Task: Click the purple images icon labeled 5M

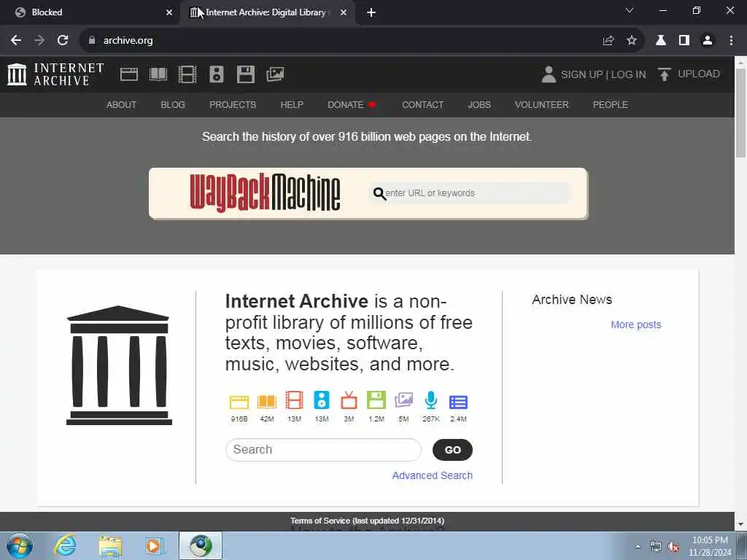Action: click(403, 400)
